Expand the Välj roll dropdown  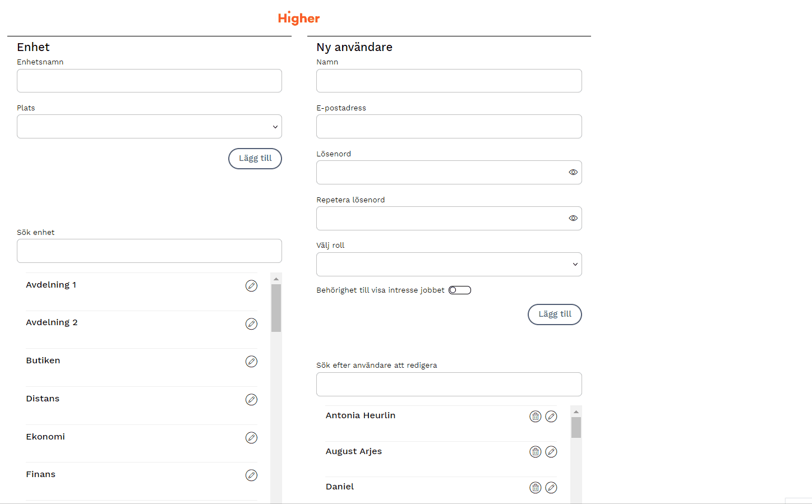tap(449, 265)
